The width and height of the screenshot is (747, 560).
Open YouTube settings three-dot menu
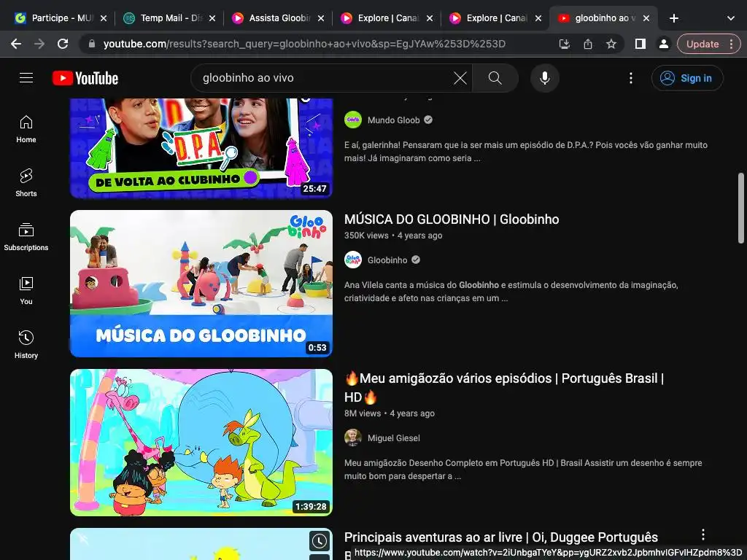tap(631, 78)
